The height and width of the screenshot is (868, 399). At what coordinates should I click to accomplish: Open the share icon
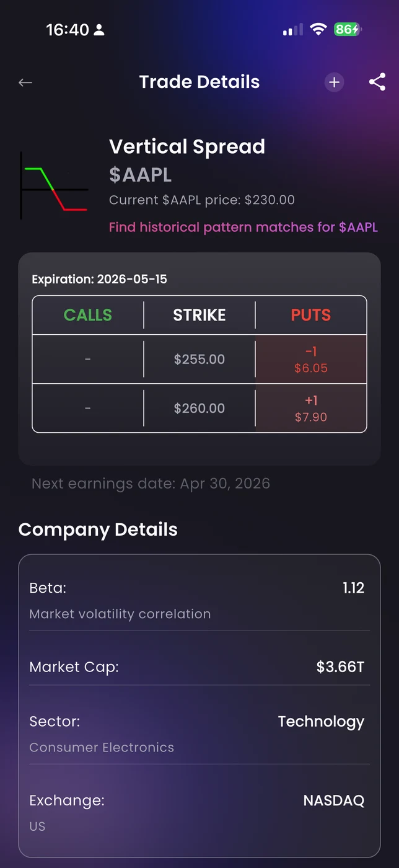click(x=377, y=82)
